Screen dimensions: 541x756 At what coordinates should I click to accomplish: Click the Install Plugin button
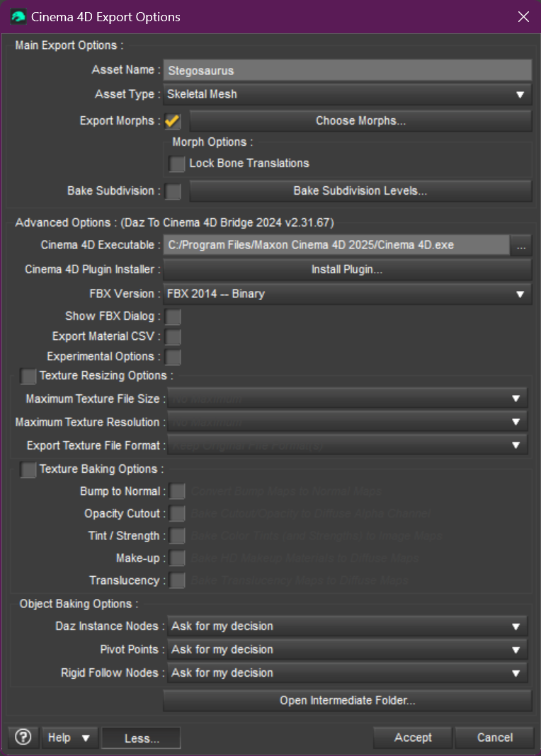[347, 270]
